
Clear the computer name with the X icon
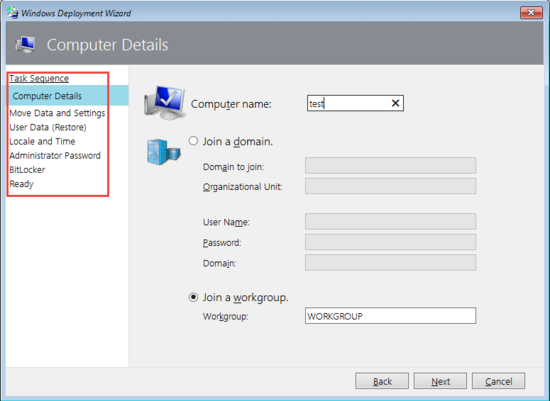pyautogui.click(x=395, y=103)
